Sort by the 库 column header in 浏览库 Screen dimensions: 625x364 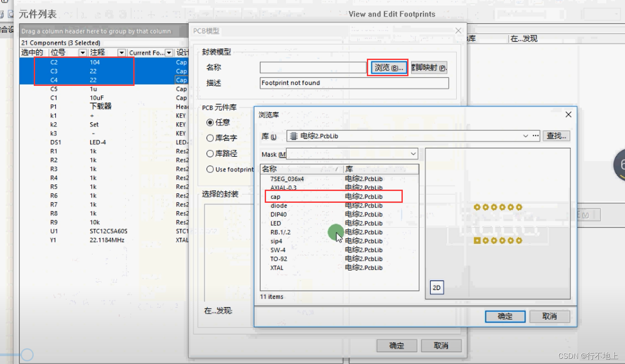click(381, 169)
